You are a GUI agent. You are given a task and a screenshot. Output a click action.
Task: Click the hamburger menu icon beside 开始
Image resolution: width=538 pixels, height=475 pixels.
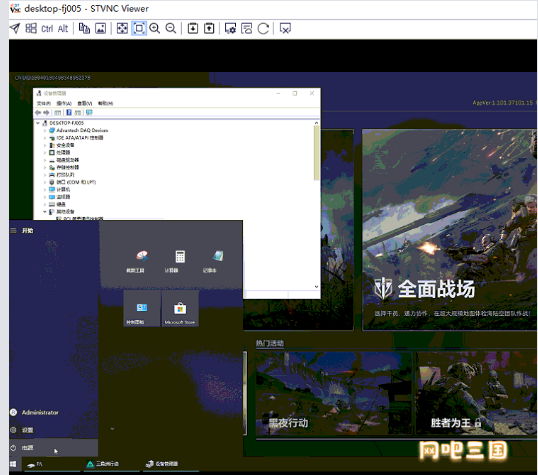pos(13,231)
